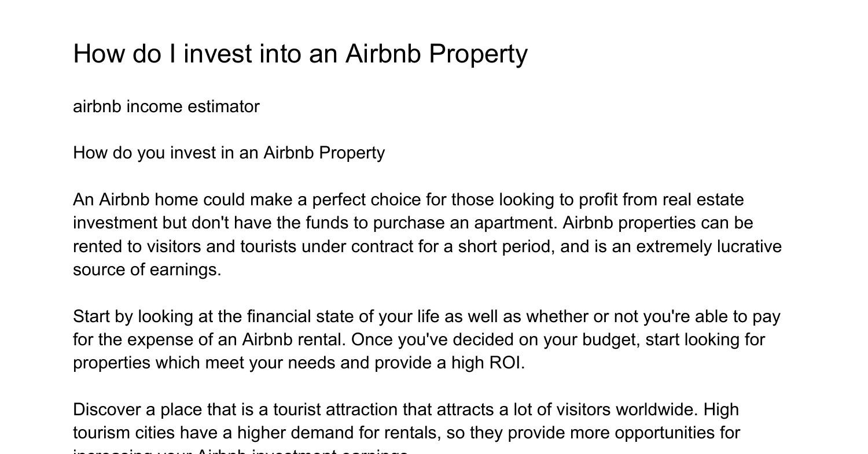Click the word "Discover" in the last paragraph

click(x=106, y=409)
